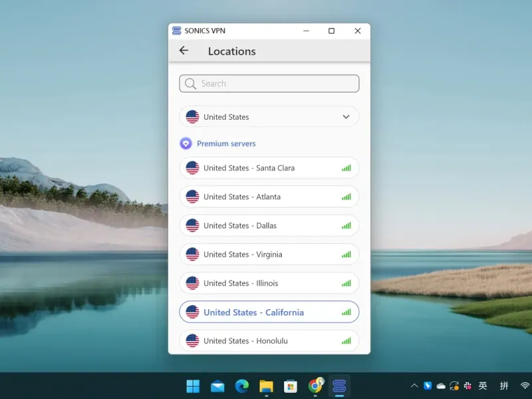Close the SONICS VPN window
Viewport: 532px width, 399px height.
click(x=358, y=31)
